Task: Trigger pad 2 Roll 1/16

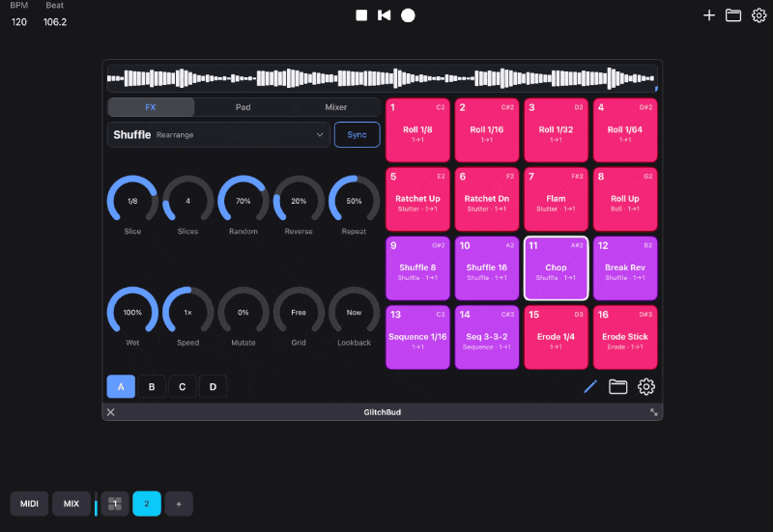Action: (x=487, y=130)
